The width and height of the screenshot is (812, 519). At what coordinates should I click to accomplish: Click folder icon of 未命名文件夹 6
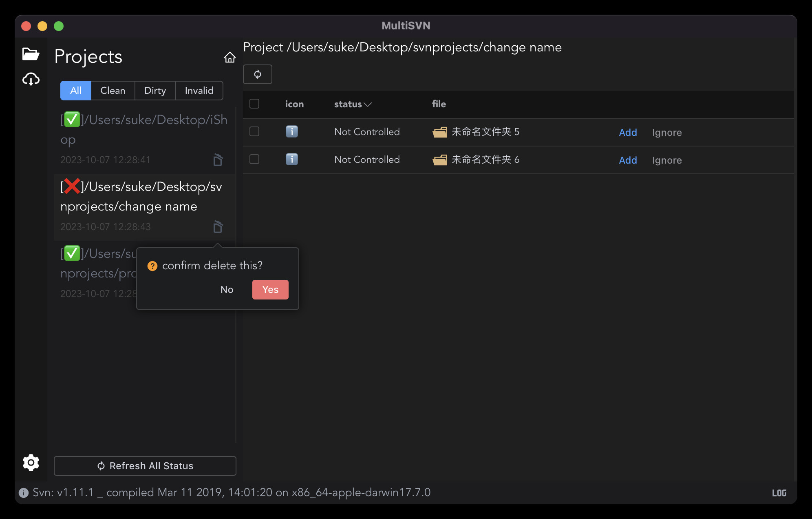coord(440,160)
